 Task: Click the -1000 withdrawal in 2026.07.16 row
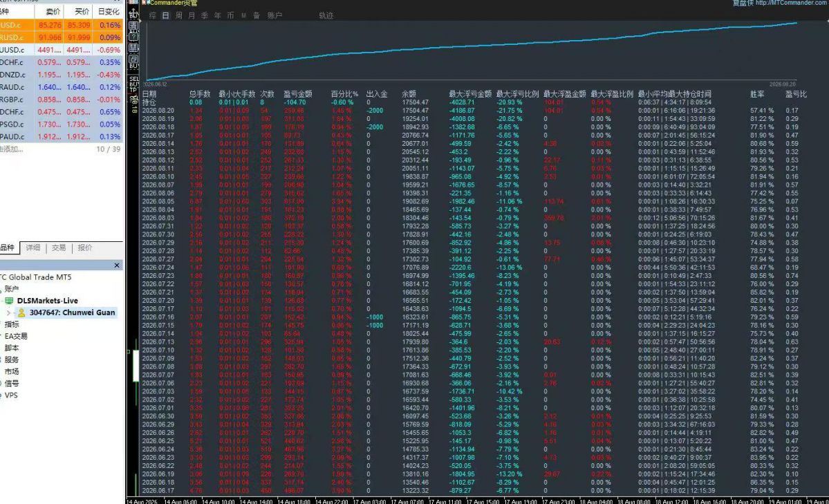[x=375, y=317]
